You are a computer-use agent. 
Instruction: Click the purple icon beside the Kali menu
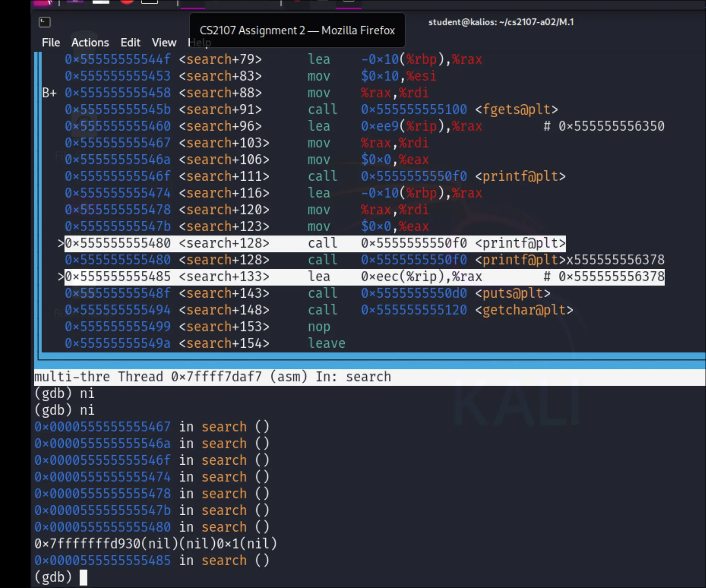click(75, 2)
